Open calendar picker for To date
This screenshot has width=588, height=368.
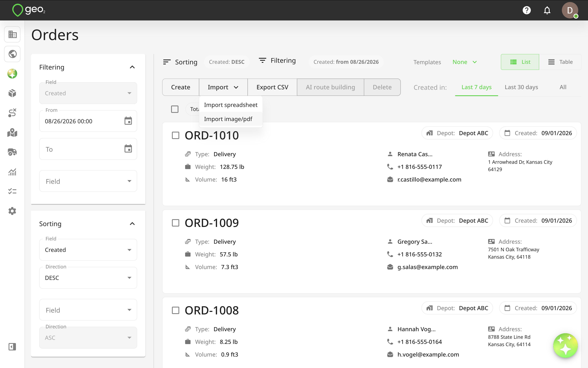point(128,149)
